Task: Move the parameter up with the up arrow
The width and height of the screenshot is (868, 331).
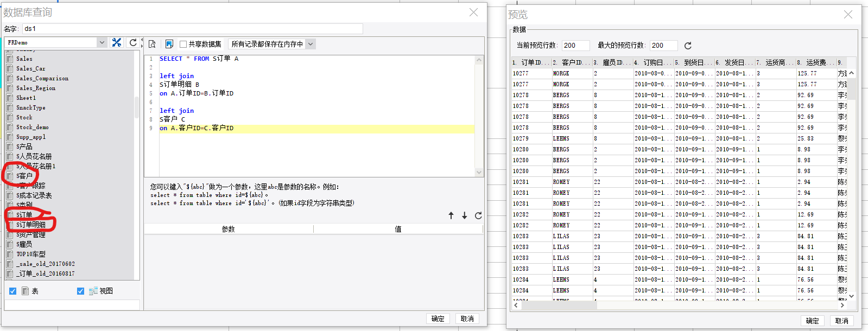Action: pyautogui.click(x=451, y=215)
